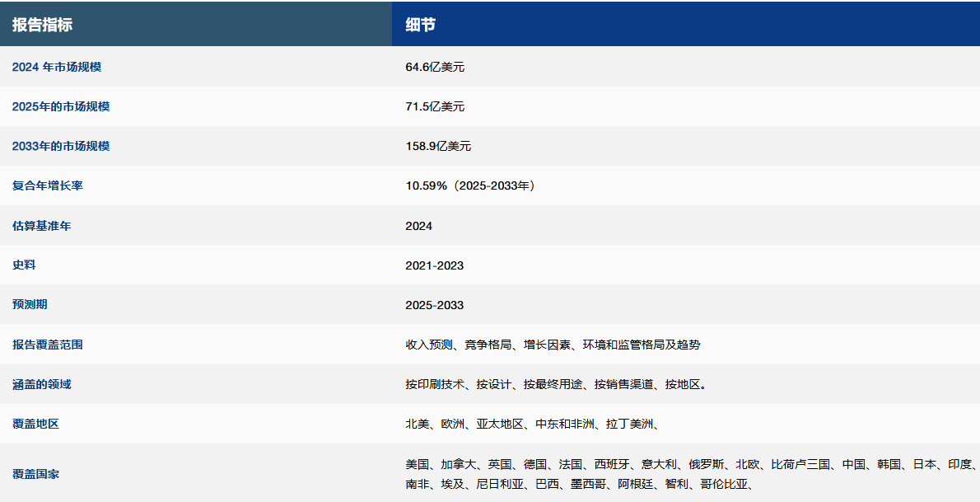Viewport: 980px width, 502px height.
Task: Select the 2024 年市场规模 row label
Action: (x=57, y=67)
